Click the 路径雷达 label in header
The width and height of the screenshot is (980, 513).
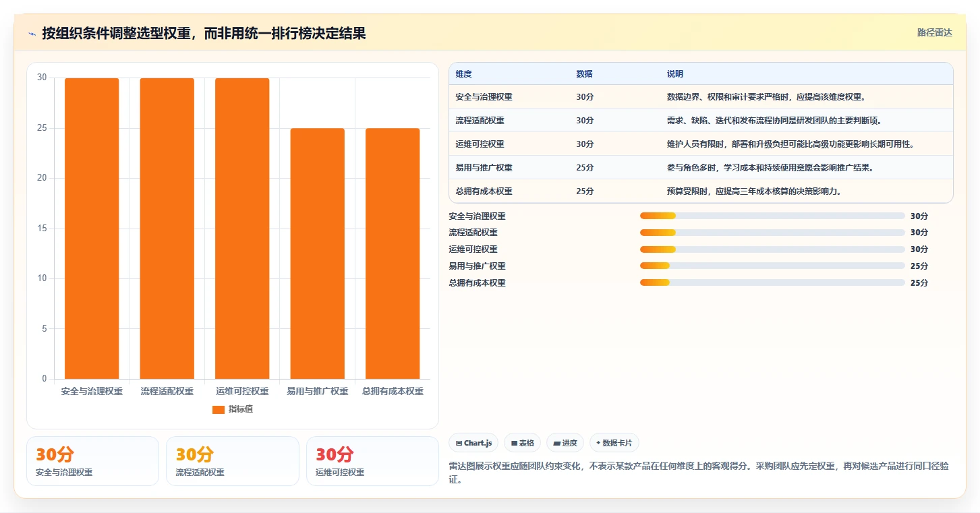[934, 32]
